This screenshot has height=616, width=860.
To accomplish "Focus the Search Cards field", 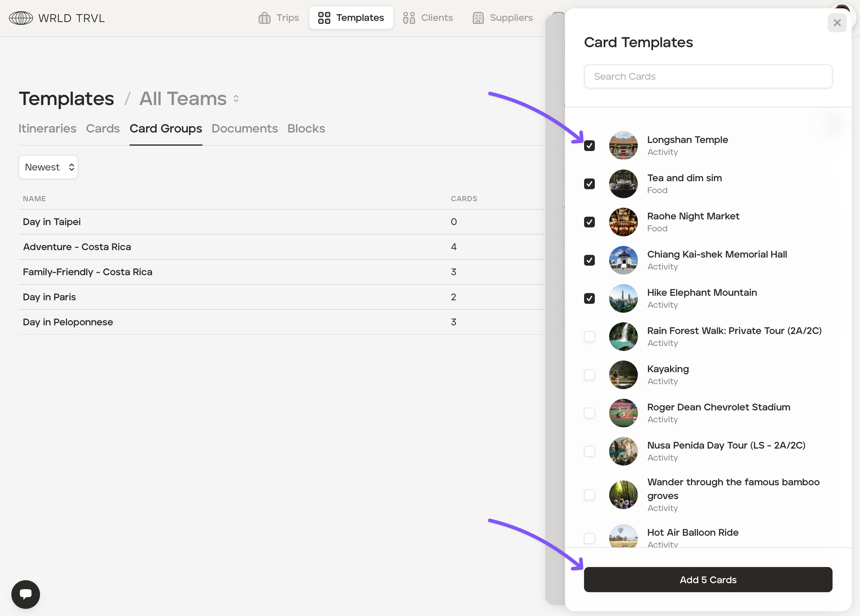I will pyautogui.click(x=708, y=77).
